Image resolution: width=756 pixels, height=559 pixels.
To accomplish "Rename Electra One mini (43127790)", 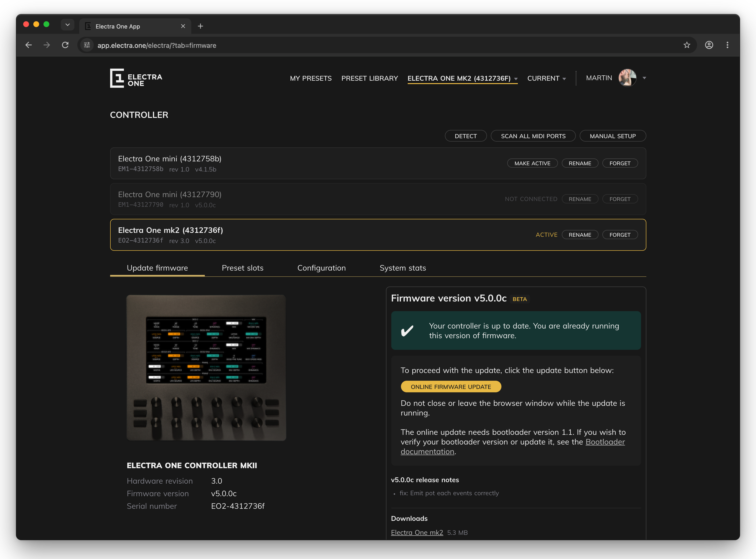I will [580, 199].
